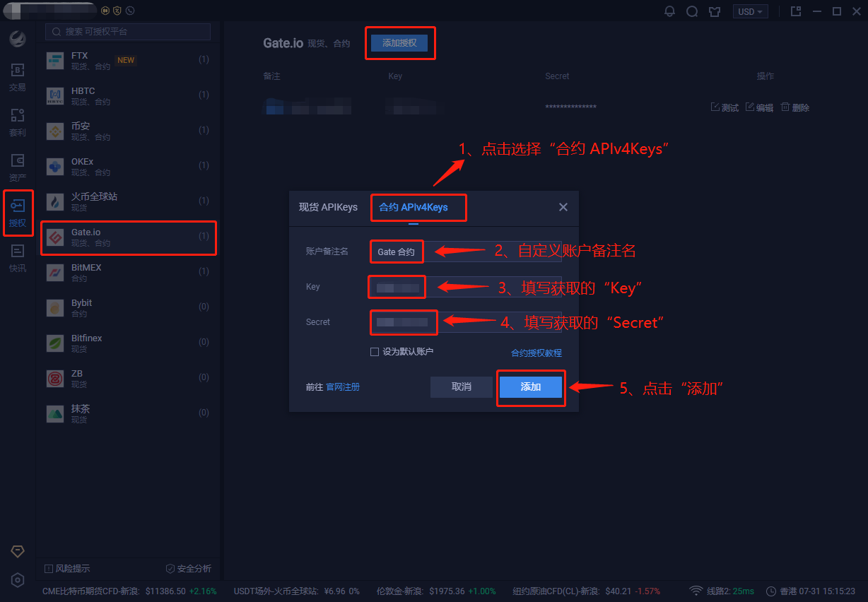This screenshot has width=868, height=602.
Task: Click the Secret column header
Action: [x=557, y=76]
